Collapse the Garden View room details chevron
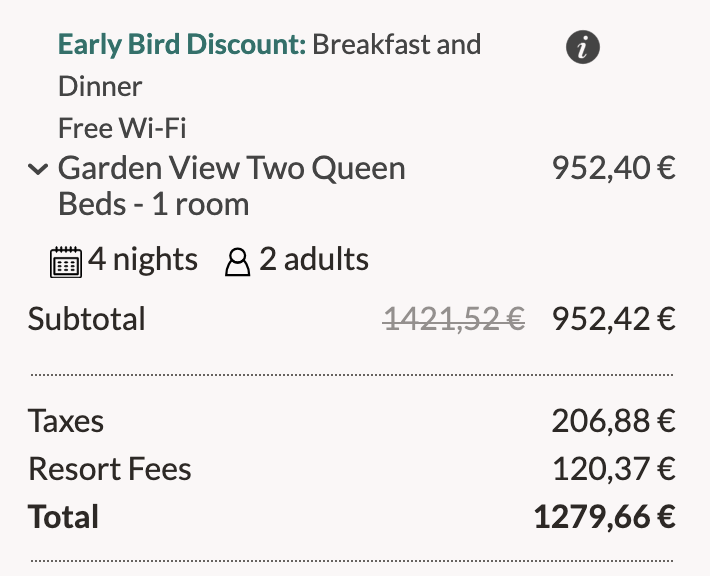The image size is (710, 576). pyautogui.click(x=38, y=169)
